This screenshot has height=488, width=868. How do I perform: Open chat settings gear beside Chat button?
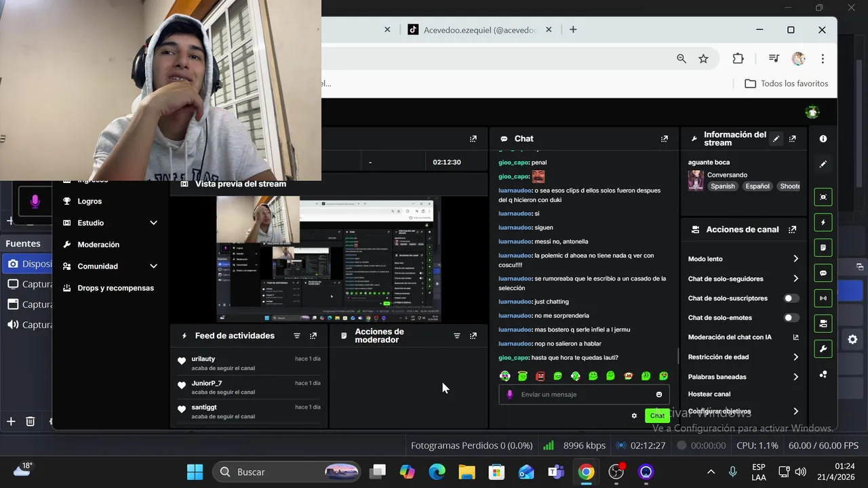[x=634, y=415]
